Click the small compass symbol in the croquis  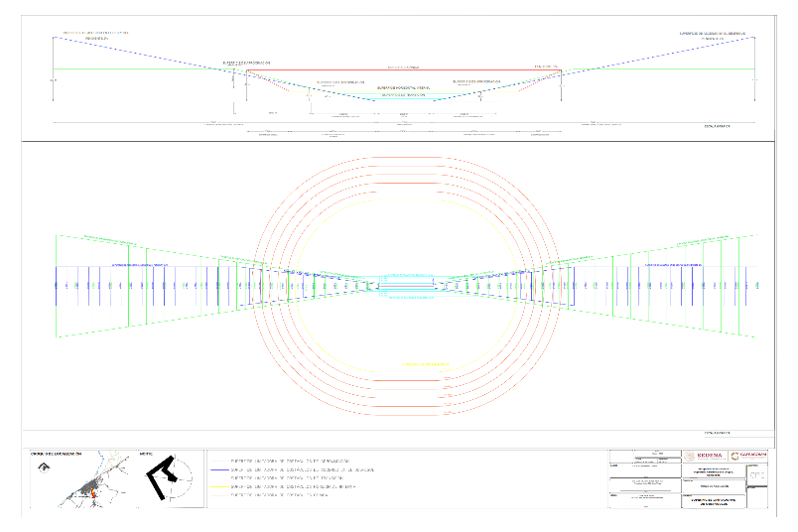point(46,471)
